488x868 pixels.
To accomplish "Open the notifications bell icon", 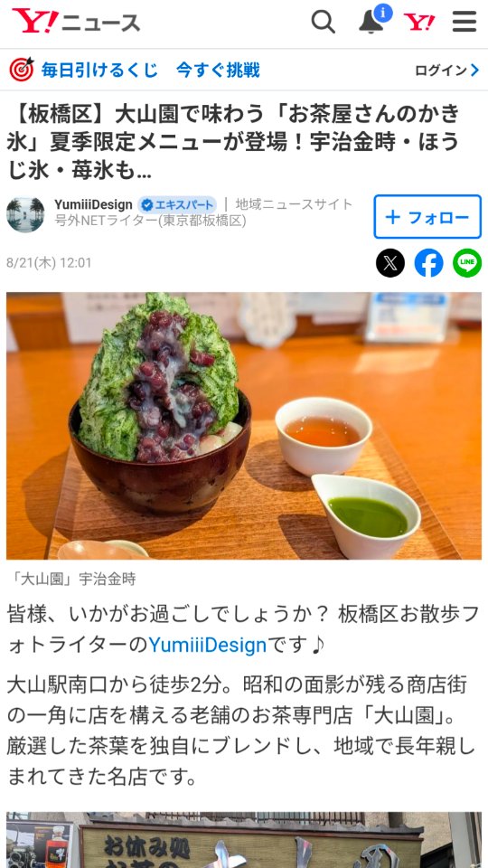I will pyautogui.click(x=373, y=21).
